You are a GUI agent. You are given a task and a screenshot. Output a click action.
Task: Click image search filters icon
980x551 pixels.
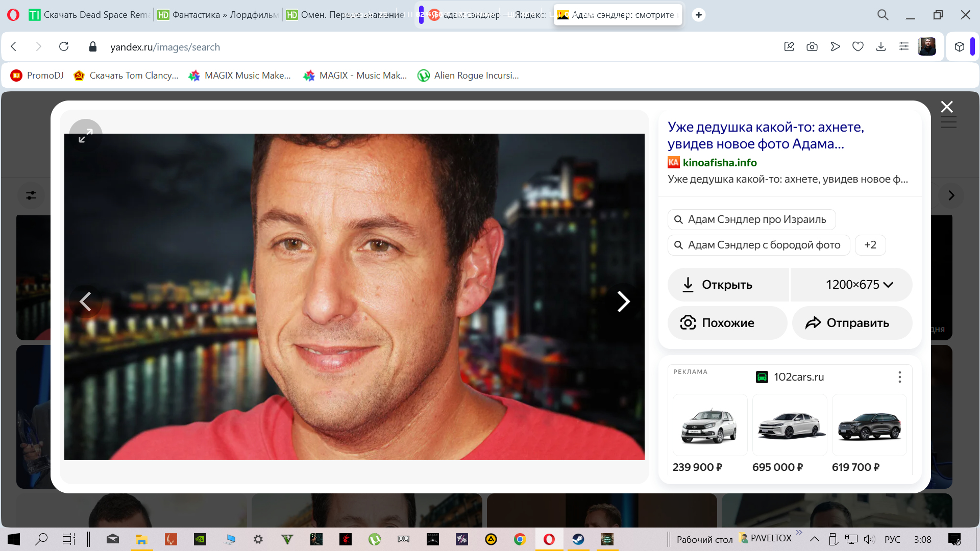point(31,195)
